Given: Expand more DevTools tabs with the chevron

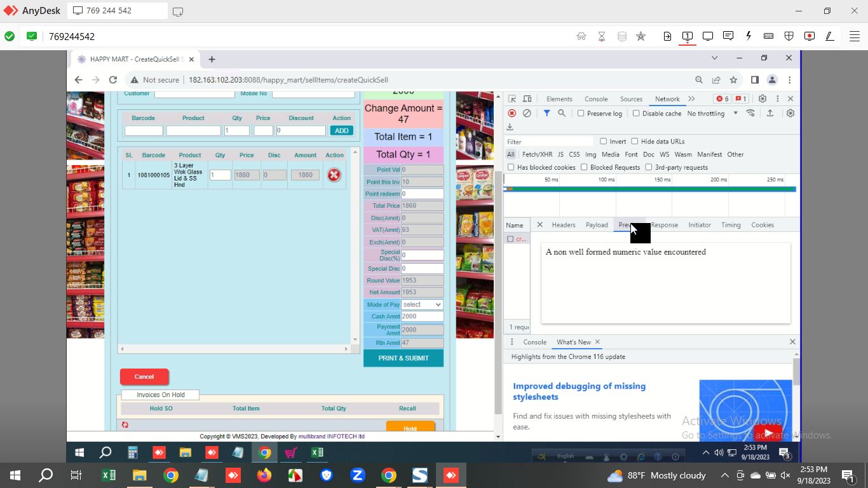Looking at the screenshot, I should (x=691, y=98).
